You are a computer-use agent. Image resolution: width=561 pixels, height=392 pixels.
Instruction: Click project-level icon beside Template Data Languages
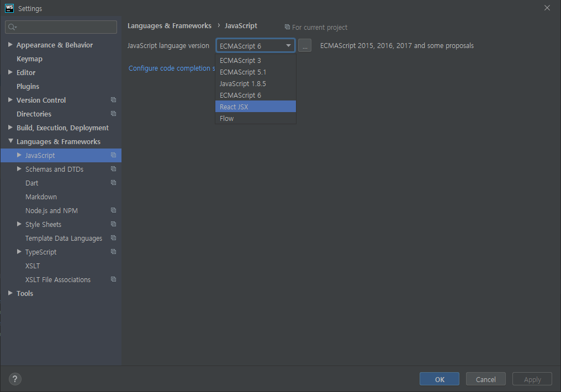[113, 238]
